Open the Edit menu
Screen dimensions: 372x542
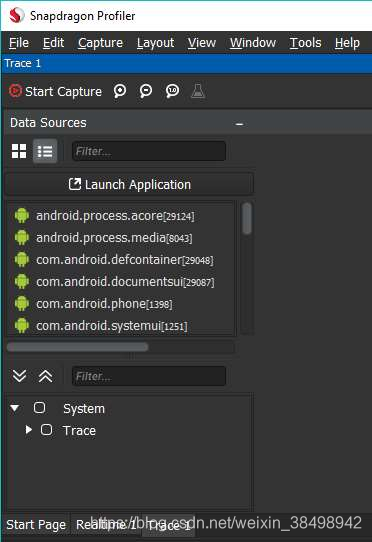[x=53, y=43]
